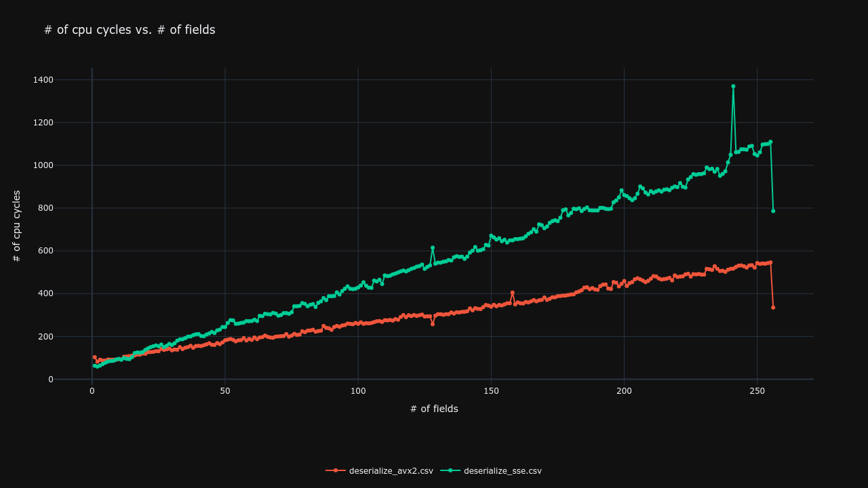868x488 pixels.
Task: Click the y-axis tick label 1400
Action: point(43,80)
